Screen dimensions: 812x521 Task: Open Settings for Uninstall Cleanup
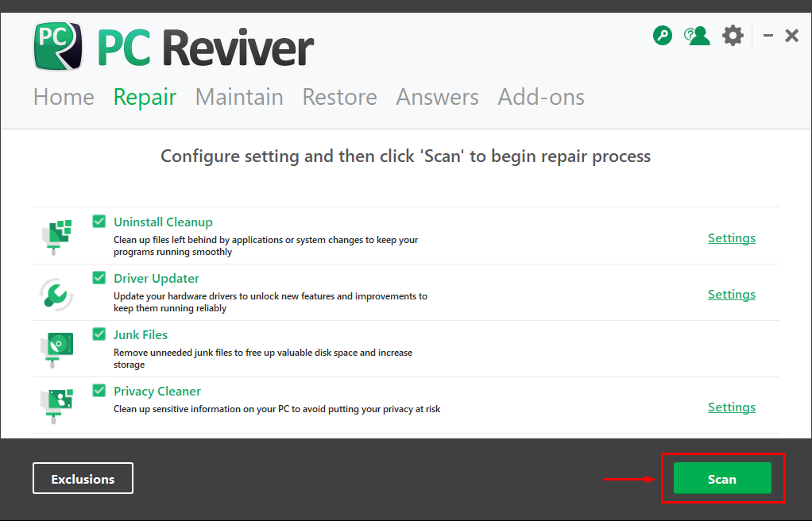(732, 238)
